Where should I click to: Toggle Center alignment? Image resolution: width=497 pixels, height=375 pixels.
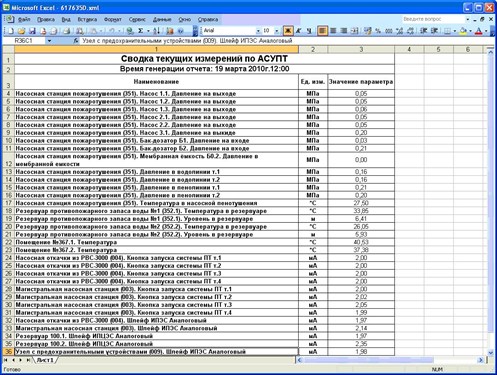coord(333,31)
